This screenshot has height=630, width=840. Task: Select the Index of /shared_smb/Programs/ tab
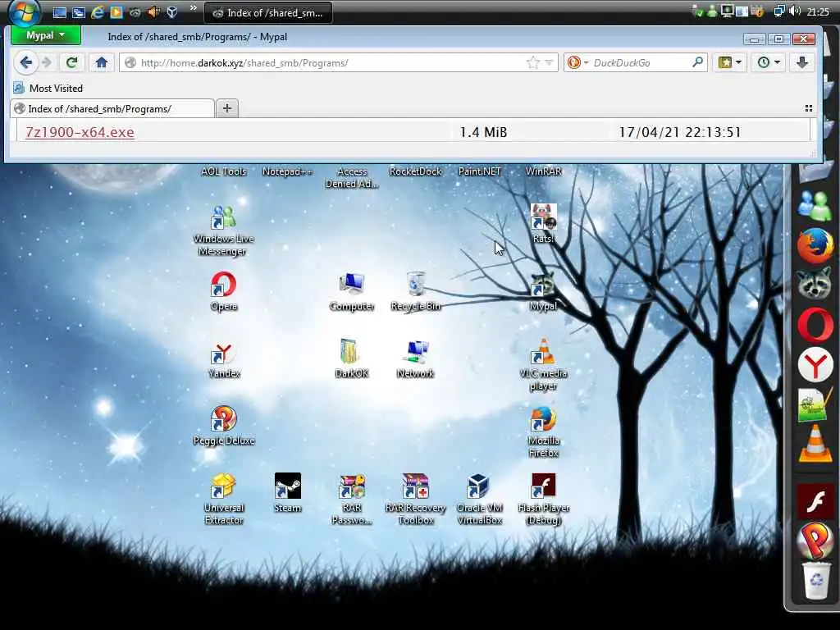(112, 109)
